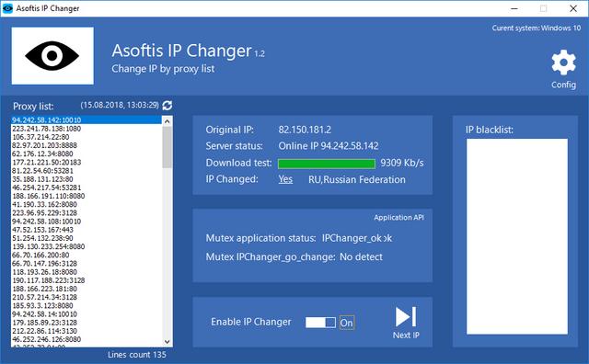Viewport: 589px width, 364px height.
Task: Click the 9309 Kb/s speed value
Action: (402, 163)
